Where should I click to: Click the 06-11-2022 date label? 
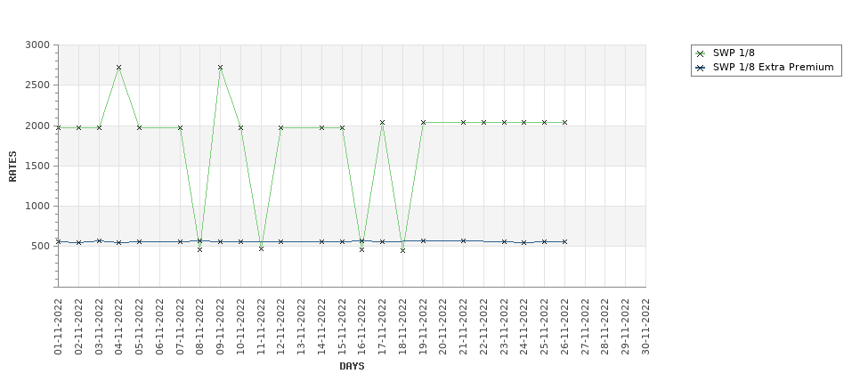pyautogui.click(x=159, y=327)
